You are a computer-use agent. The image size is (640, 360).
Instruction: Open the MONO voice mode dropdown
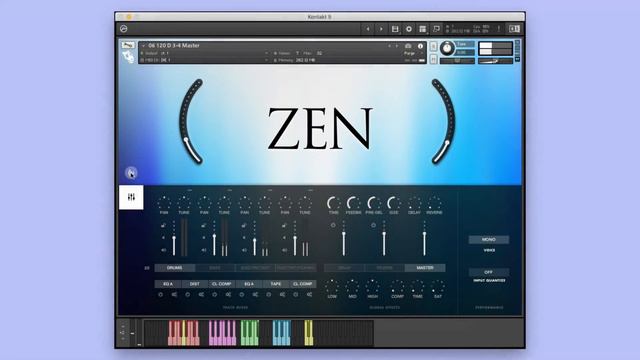click(489, 240)
